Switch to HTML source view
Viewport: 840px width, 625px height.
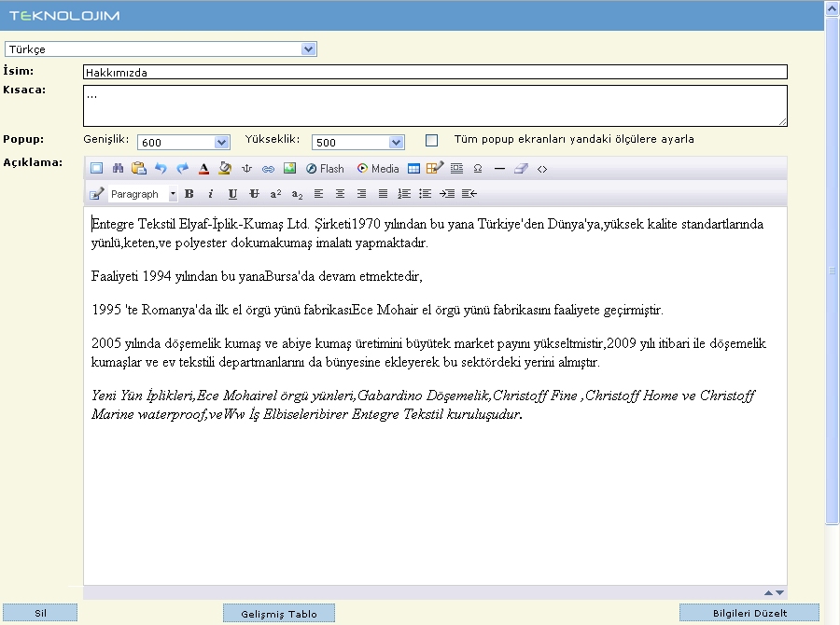coord(542,169)
